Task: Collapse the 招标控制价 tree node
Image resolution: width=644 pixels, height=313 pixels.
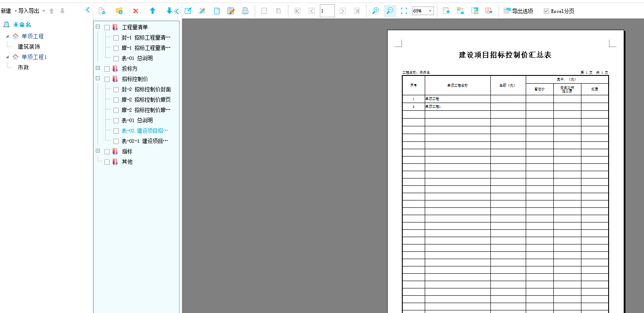Action: point(98,78)
